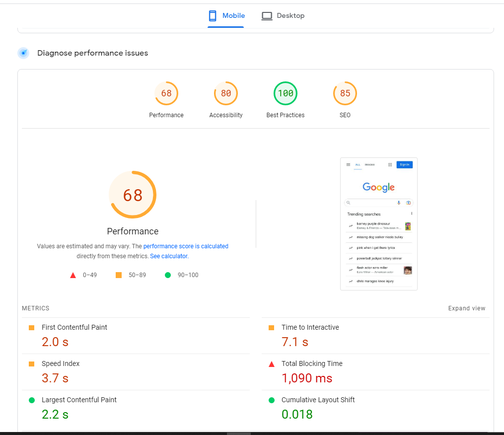Image resolution: width=504 pixels, height=435 pixels.
Task: Click the First Contentful Paint metric label
Action: pyautogui.click(x=74, y=327)
